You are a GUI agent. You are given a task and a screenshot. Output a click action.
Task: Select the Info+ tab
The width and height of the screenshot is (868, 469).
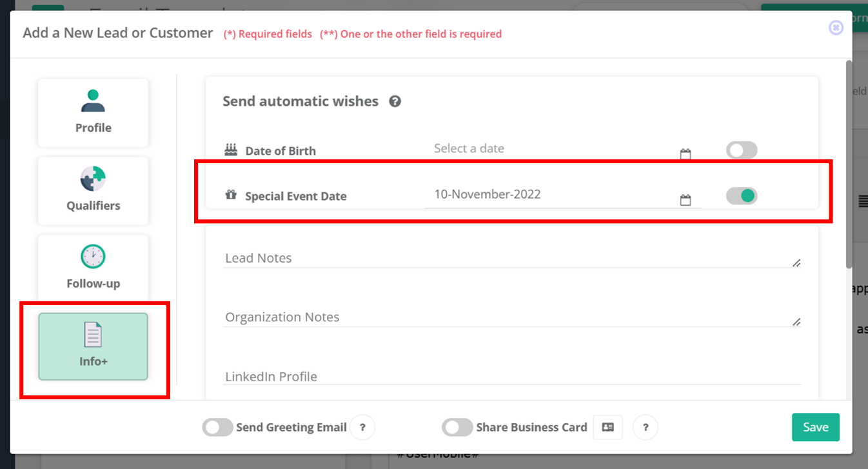(93, 346)
